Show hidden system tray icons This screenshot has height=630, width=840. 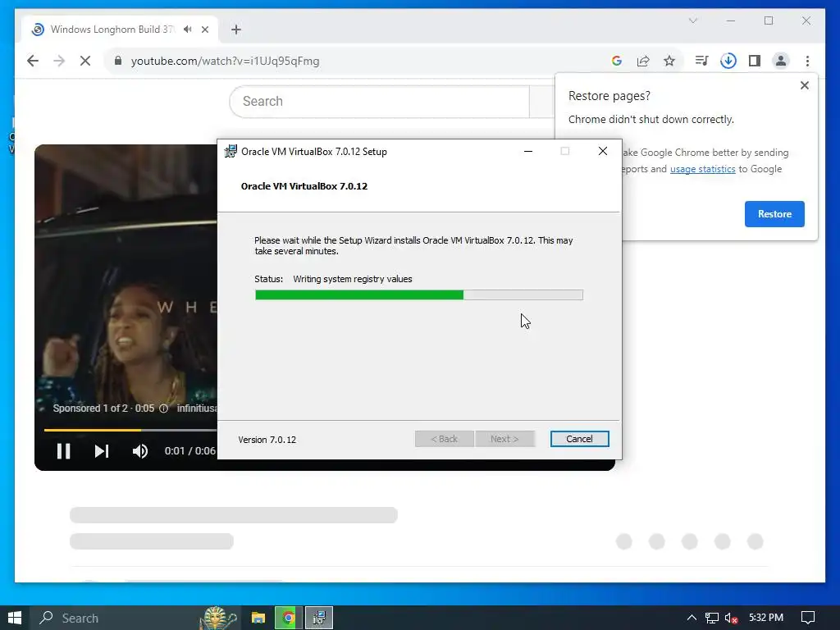[692, 618]
